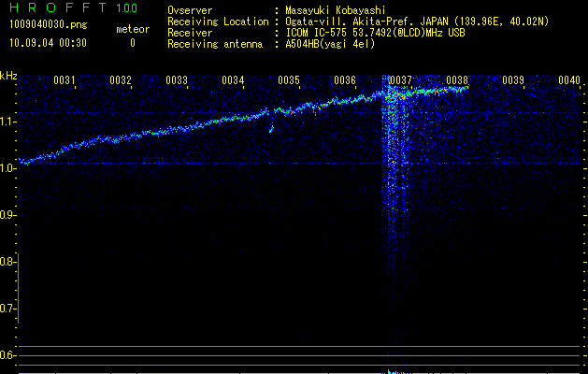This screenshot has height=374, width=588.
Task: Click the meteor count value 0
Action: coord(133,43)
